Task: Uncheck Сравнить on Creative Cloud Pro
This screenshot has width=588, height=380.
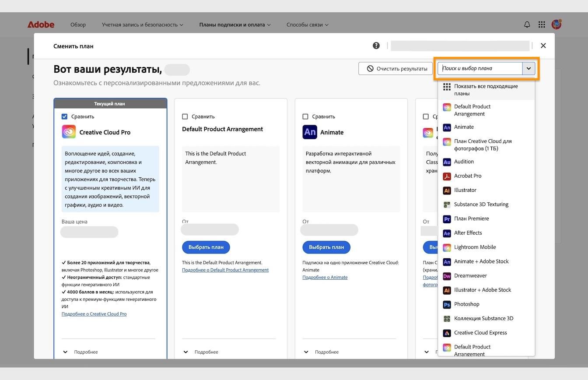Action: coord(64,116)
